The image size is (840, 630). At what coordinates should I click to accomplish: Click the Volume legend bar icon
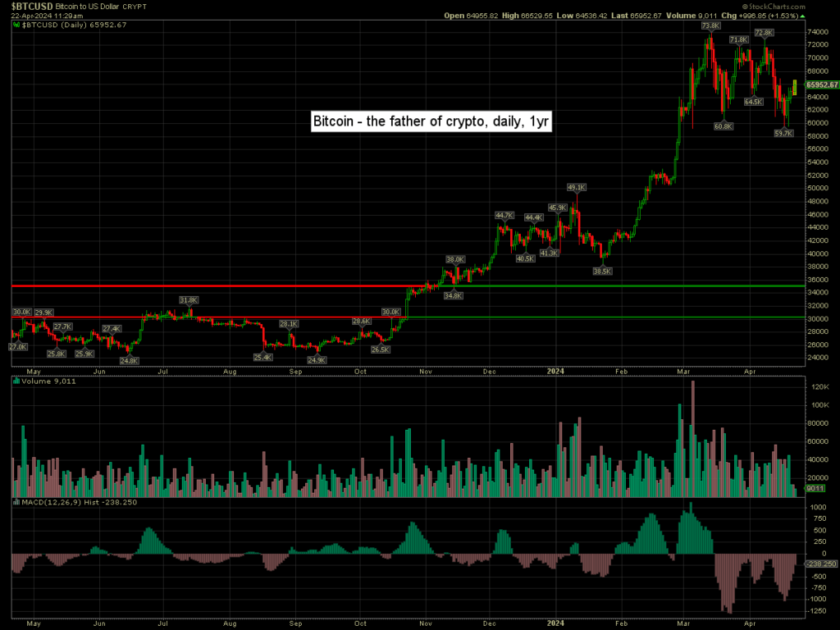[x=16, y=380]
